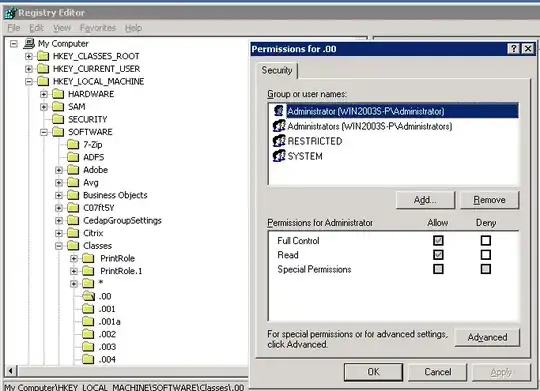
Task: Click the Adobe folder icon
Action: pos(73,170)
